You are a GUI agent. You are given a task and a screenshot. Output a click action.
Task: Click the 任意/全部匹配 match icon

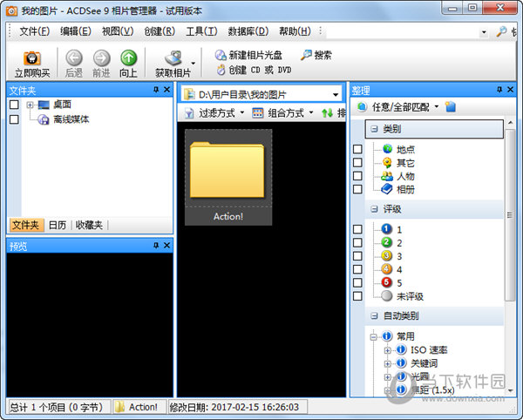point(362,106)
